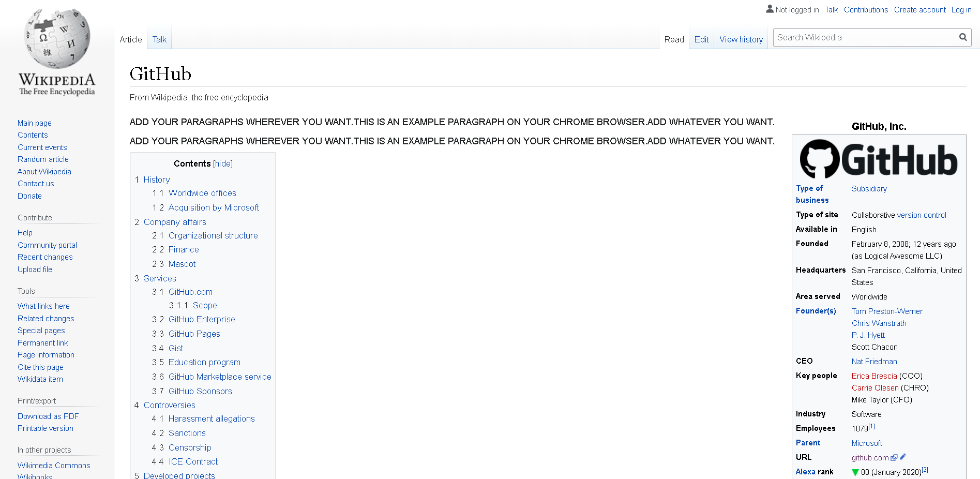The width and height of the screenshot is (980, 479).
Task: Open Wikimedia Commons link
Action: (x=54, y=466)
